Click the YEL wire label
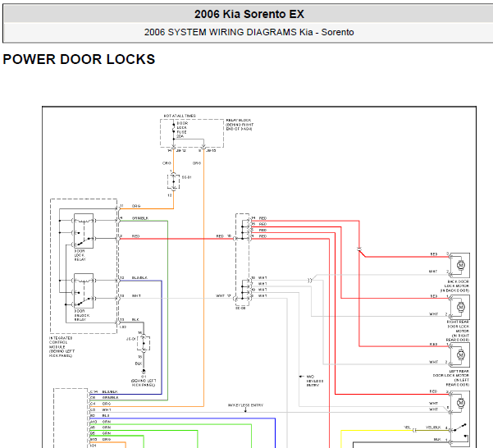 (x=407, y=427)
